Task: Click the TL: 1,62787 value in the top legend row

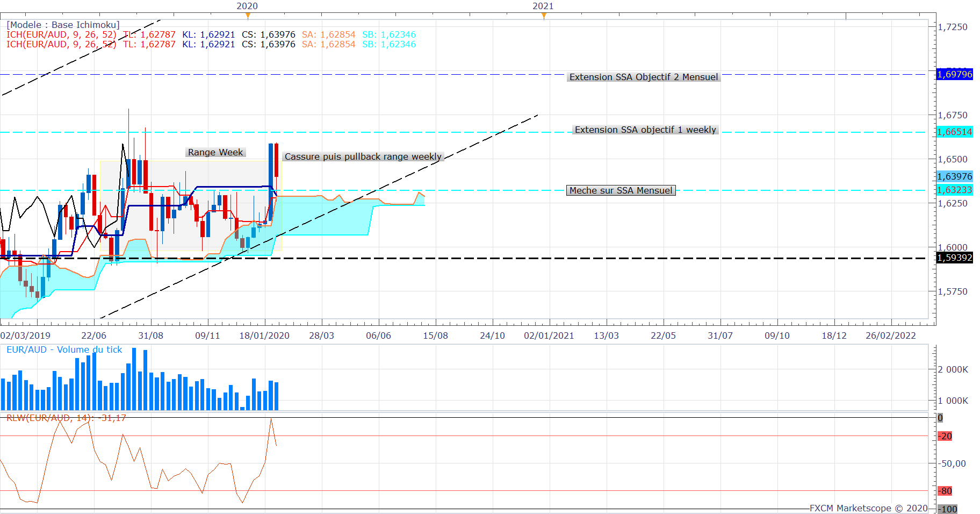Action: coord(149,34)
